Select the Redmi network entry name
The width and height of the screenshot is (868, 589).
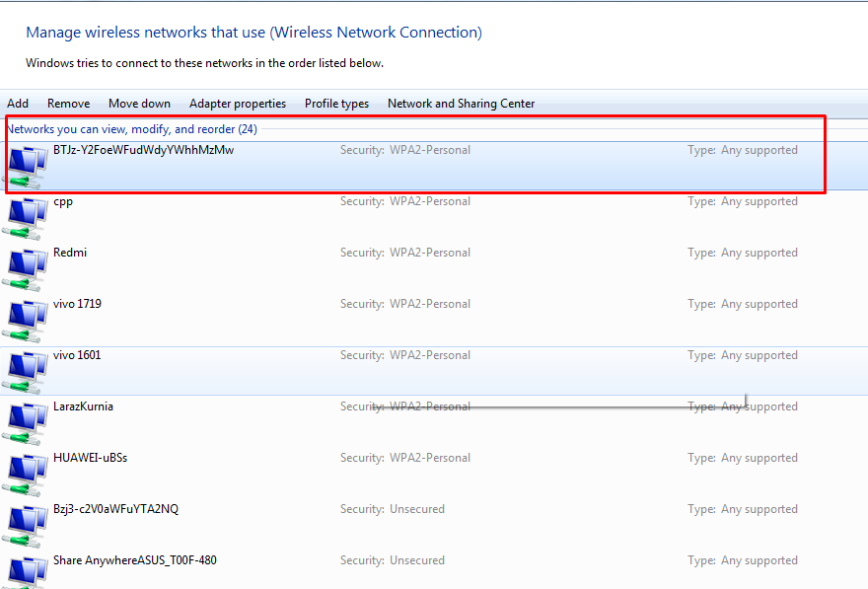click(x=70, y=253)
